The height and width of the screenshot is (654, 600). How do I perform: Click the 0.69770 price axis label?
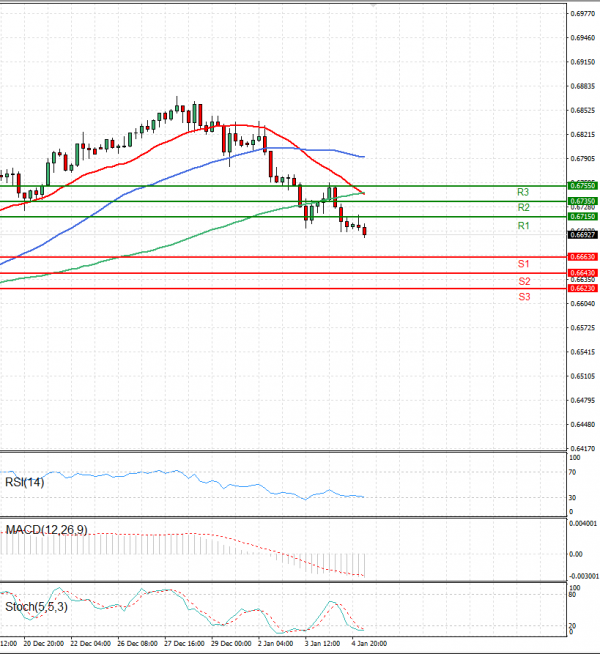pos(582,14)
